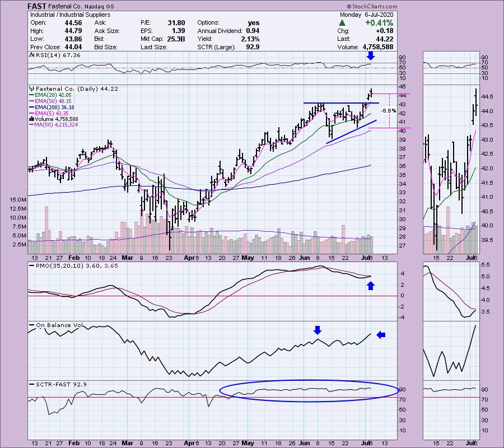Click the Chg value +0.18
504x448 pixels.
point(384,31)
